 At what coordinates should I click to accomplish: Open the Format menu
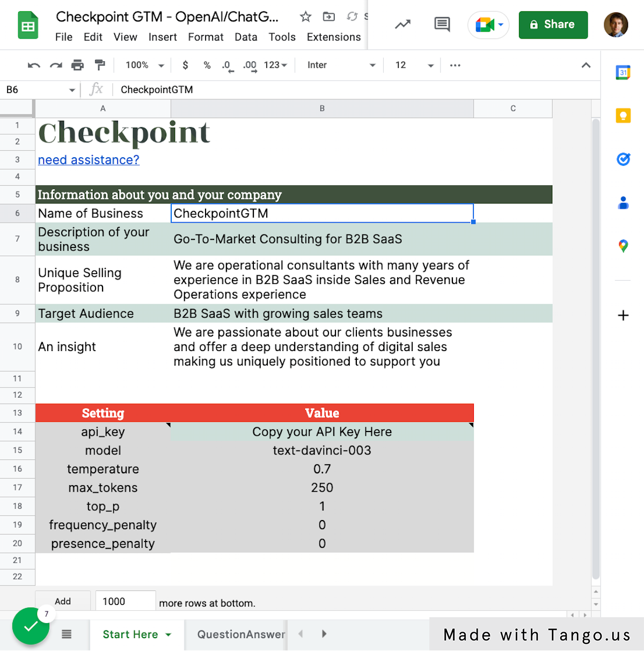[206, 37]
